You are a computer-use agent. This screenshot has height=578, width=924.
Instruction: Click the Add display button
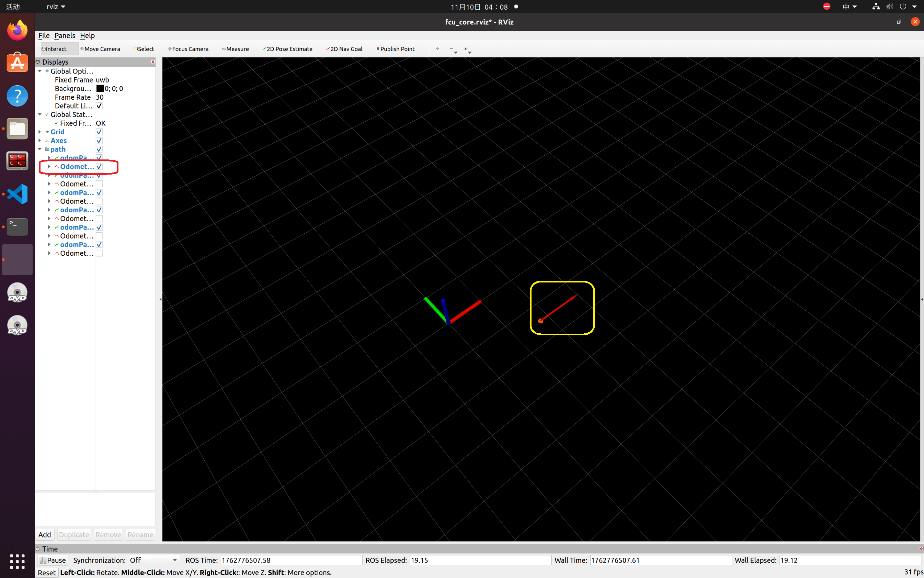(x=45, y=534)
